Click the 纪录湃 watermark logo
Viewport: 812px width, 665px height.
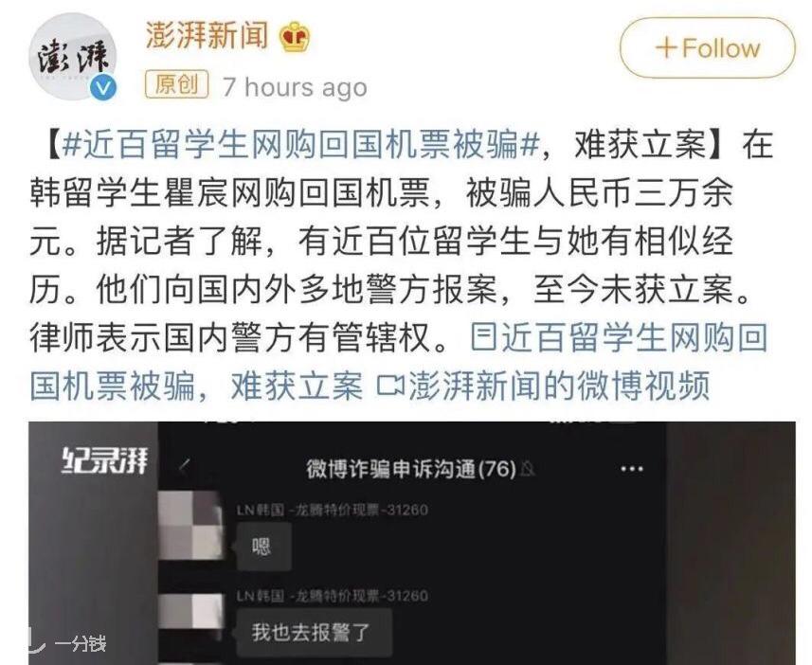point(104,460)
